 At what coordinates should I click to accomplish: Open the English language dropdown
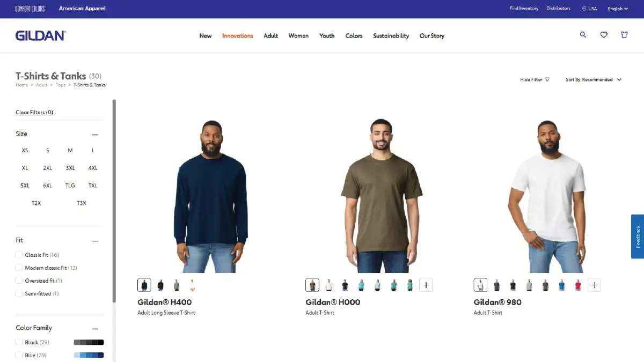tap(618, 9)
